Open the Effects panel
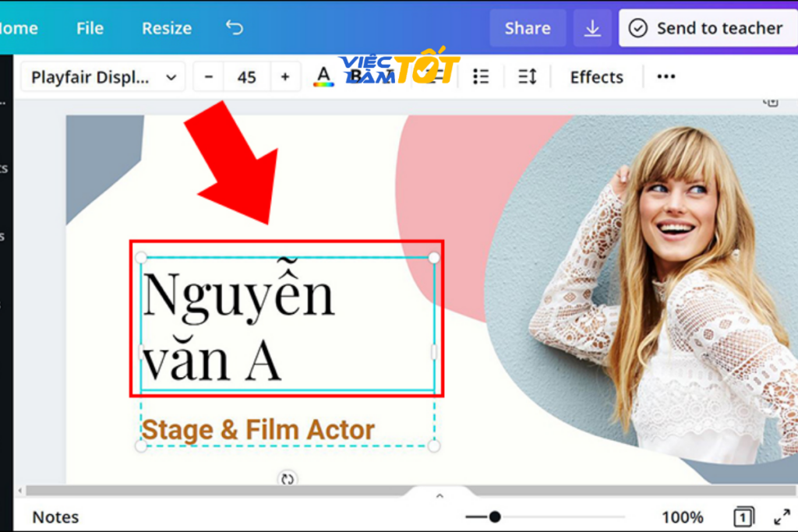The width and height of the screenshot is (798, 532). pos(596,77)
